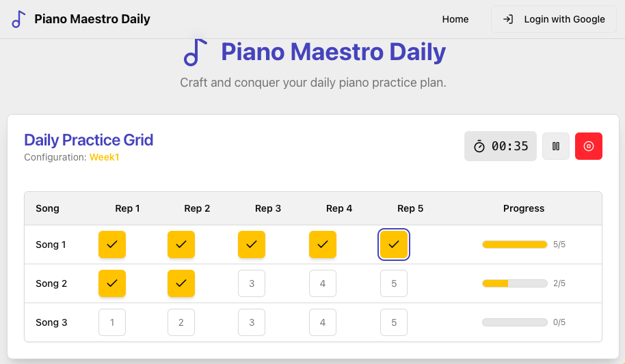Viewport: 625px width, 364px height.
Task: Uncheck Song 1 Rep 1 checkbox
Action: click(x=112, y=244)
